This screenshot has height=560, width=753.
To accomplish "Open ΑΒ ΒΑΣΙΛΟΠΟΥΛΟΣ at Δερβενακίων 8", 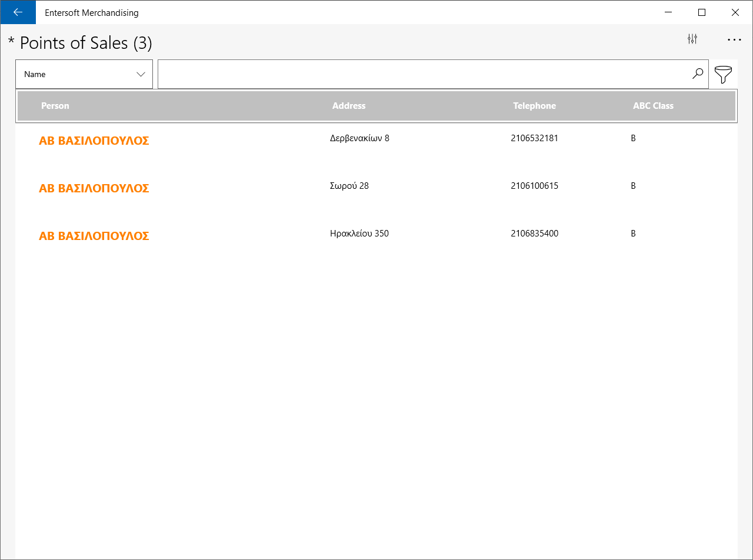I will pyautogui.click(x=94, y=141).
